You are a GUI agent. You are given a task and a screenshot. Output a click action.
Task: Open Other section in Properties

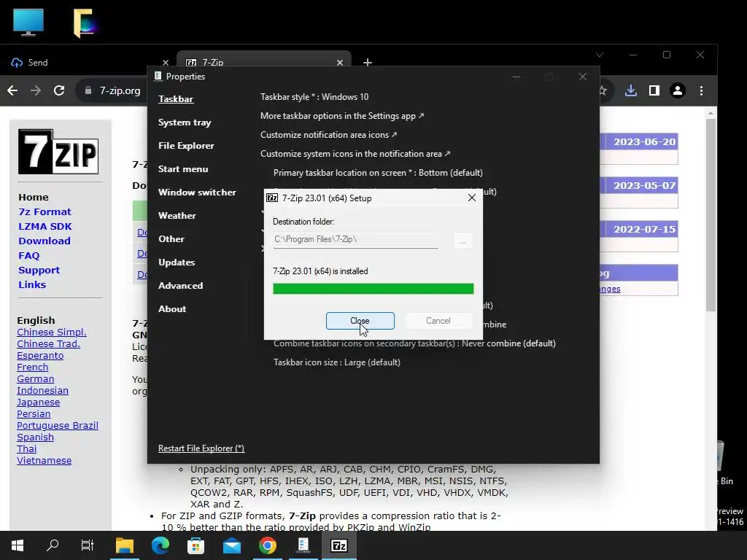coord(171,239)
